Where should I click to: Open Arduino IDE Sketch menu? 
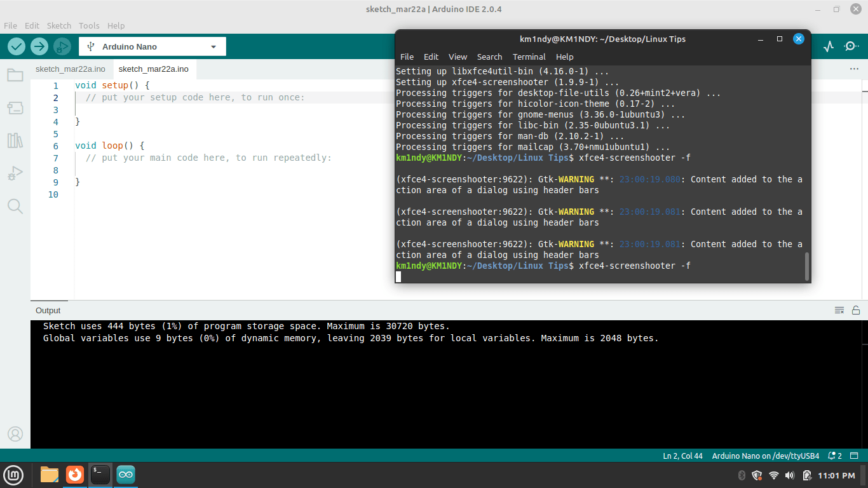point(59,25)
